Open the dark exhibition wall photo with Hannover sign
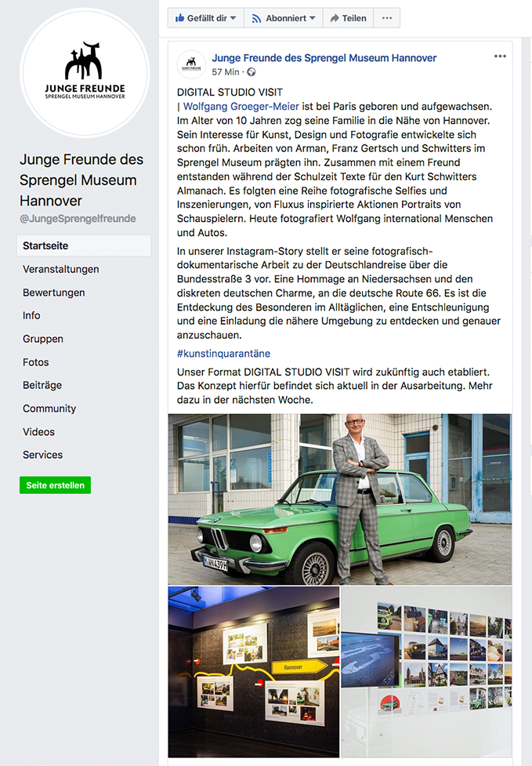This screenshot has width=532, height=766. pos(254,672)
